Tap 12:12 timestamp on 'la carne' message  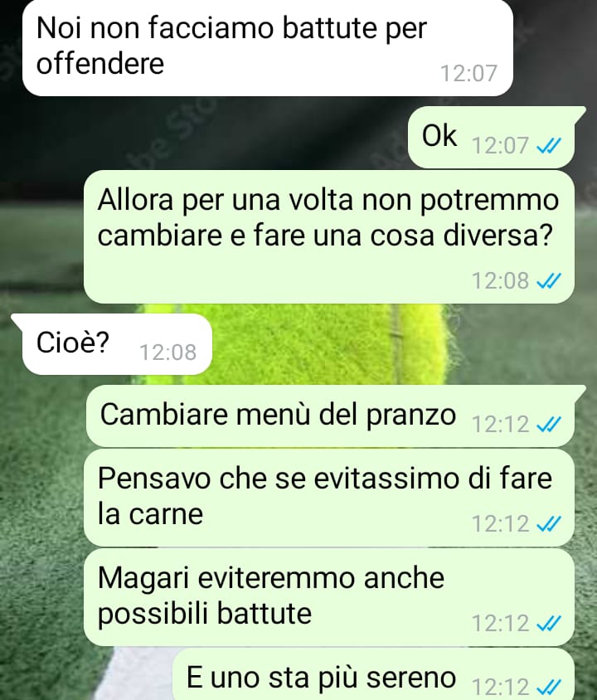coord(500,523)
